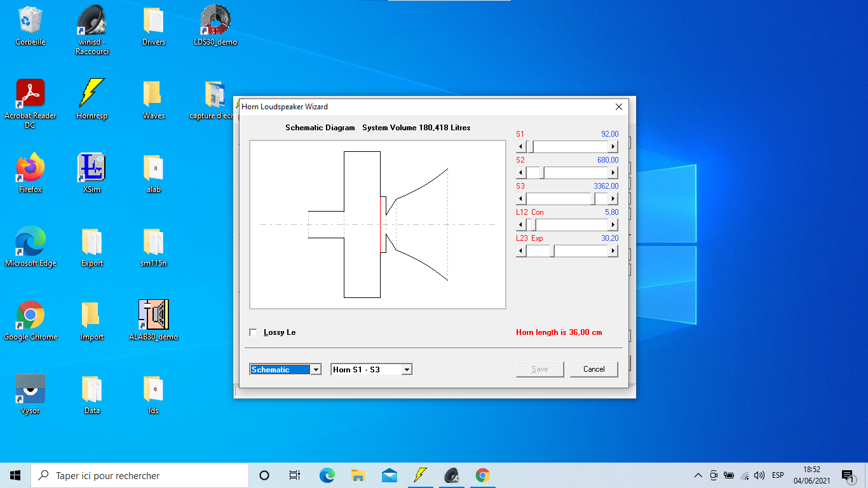Open Chrome from the taskbar
Screen dimensions: 868x488
482,475
